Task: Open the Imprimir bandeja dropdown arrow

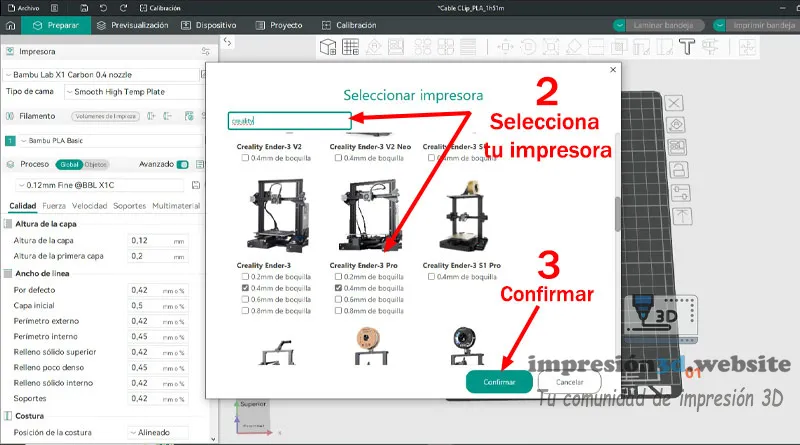Action: [719, 25]
